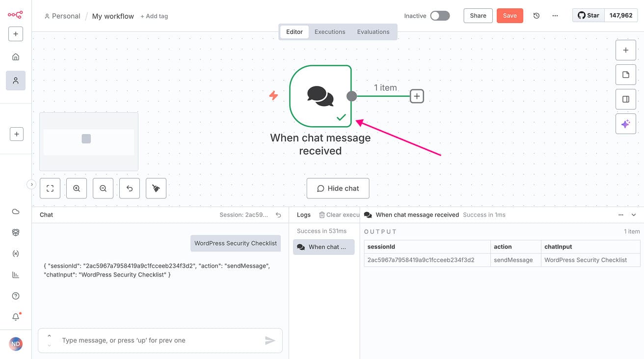644x359 pixels.
Task: Hide the chat panel
Action: pos(338,188)
